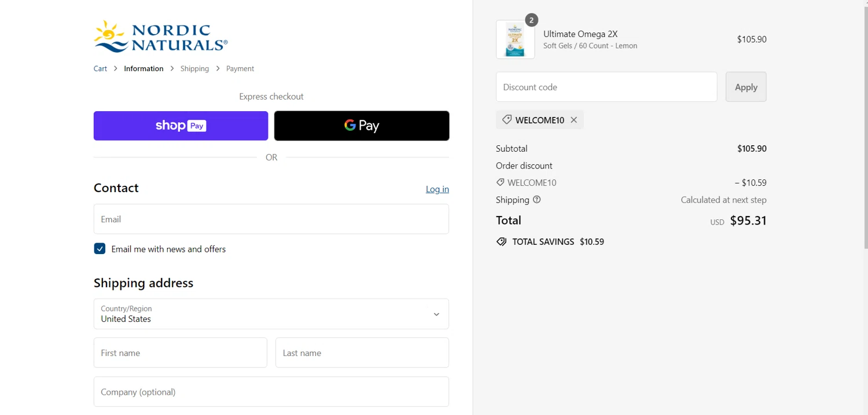Image resolution: width=868 pixels, height=415 pixels.
Task: Click the Log in link
Action: (437, 189)
